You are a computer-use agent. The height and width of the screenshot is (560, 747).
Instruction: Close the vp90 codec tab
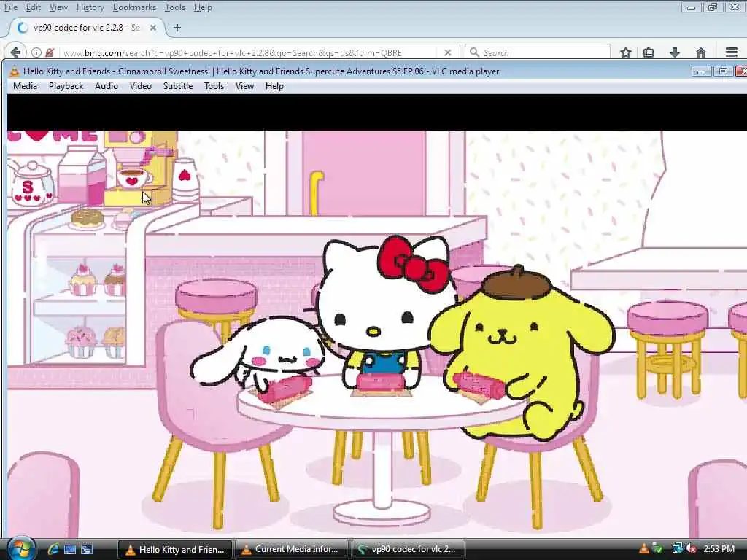coord(153,28)
